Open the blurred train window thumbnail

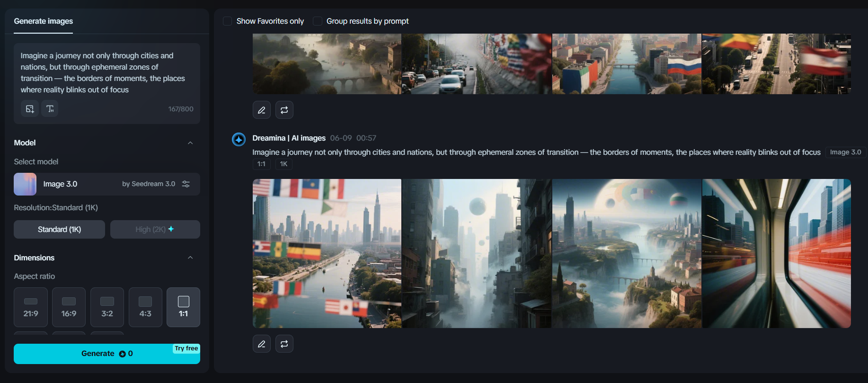tap(777, 253)
